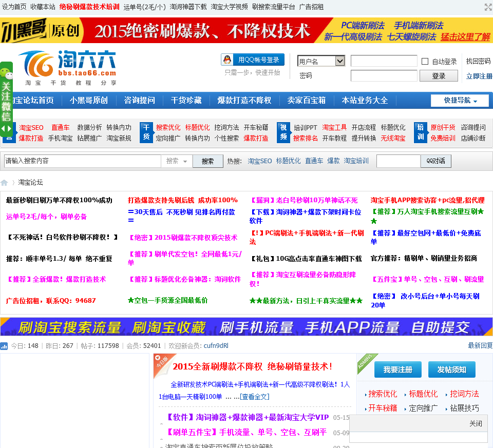The height and width of the screenshot is (448, 493).
Task: Open 小黑哥原创 nav tab
Action: [89, 100]
